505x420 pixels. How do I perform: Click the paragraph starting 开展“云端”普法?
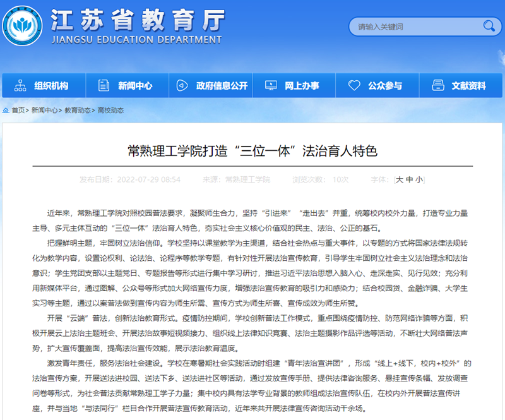point(250,333)
